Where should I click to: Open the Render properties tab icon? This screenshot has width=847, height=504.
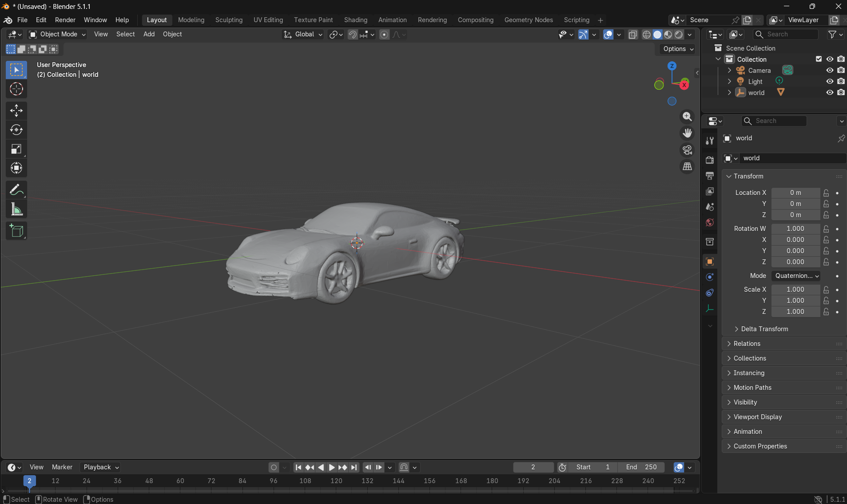pyautogui.click(x=710, y=160)
